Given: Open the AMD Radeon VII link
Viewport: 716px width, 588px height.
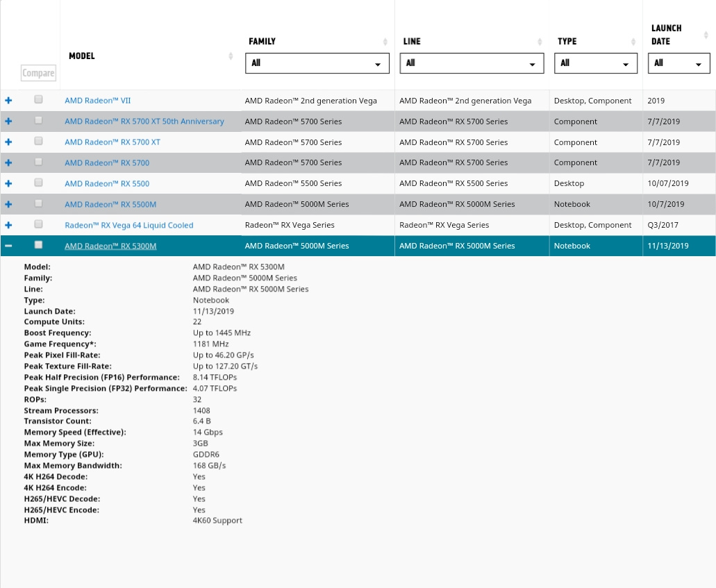Looking at the screenshot, I should [98, 101].
